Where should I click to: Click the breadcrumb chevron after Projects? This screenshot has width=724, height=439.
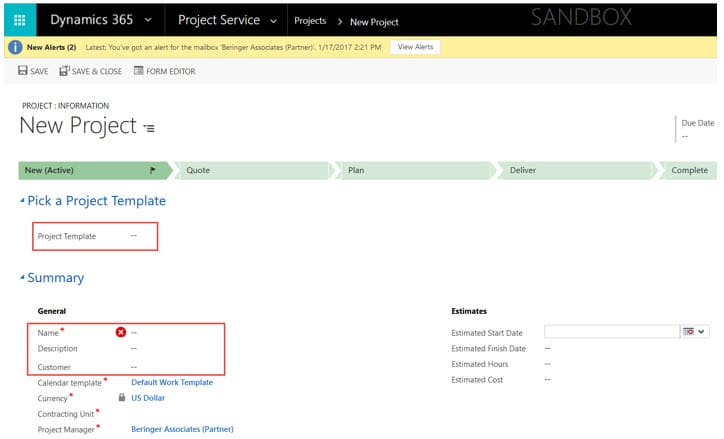[x=340, y=22]
